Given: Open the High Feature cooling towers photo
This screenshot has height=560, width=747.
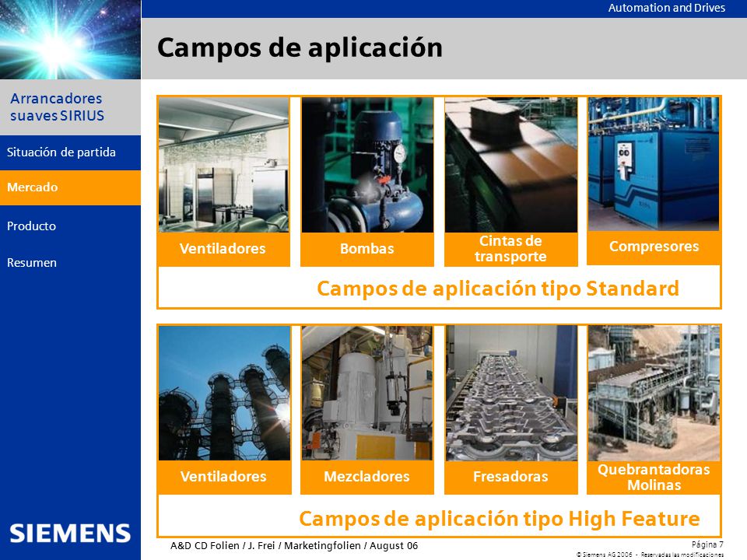Looking at the screenshot, I should [x=224, y=393].
